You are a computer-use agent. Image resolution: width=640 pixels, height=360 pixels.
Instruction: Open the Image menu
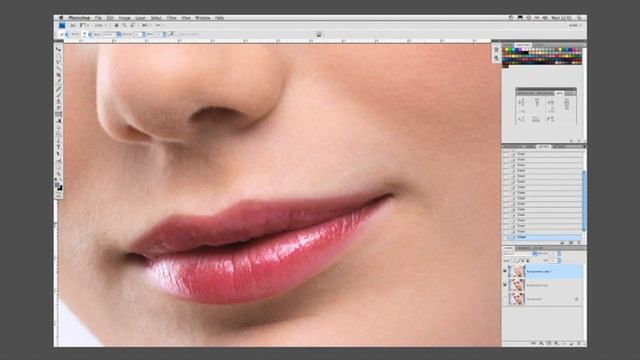[124, 18]
